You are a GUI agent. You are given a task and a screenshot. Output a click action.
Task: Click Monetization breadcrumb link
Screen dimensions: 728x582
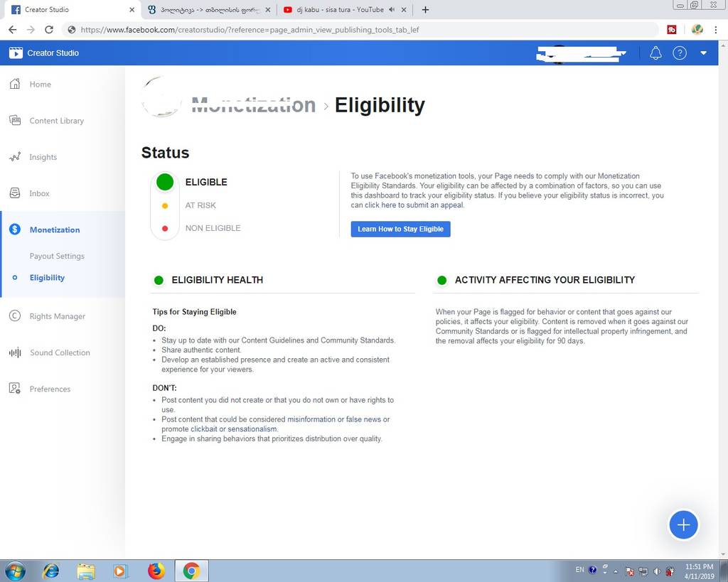coord(254,105)
